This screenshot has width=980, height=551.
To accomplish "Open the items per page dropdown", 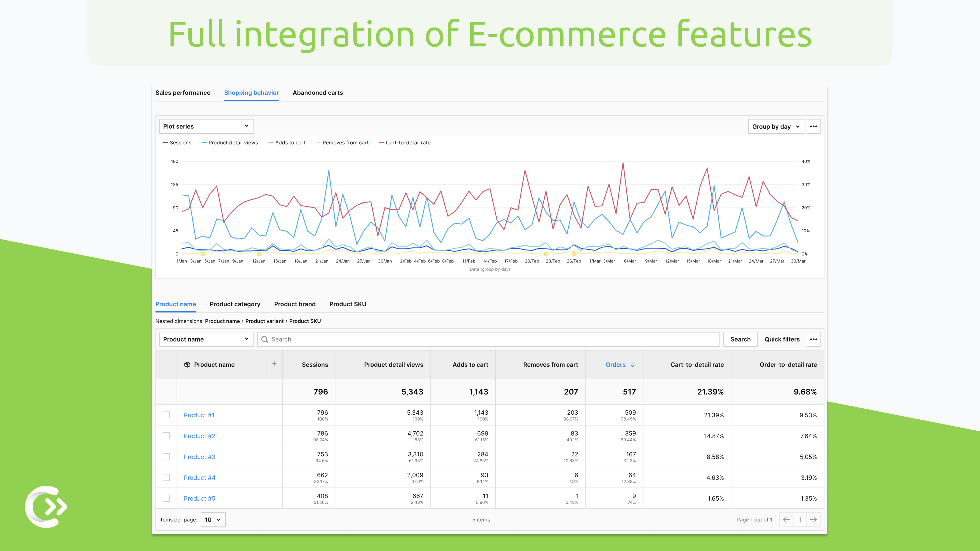I will pos(213,519).
